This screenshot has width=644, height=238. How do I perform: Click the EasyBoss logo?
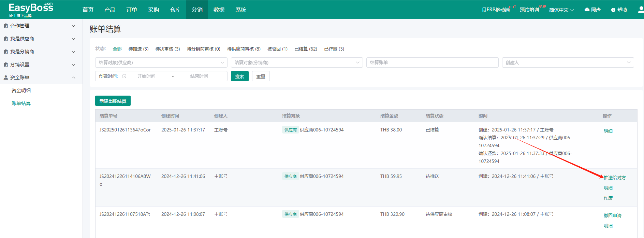(x=31, y=10)
